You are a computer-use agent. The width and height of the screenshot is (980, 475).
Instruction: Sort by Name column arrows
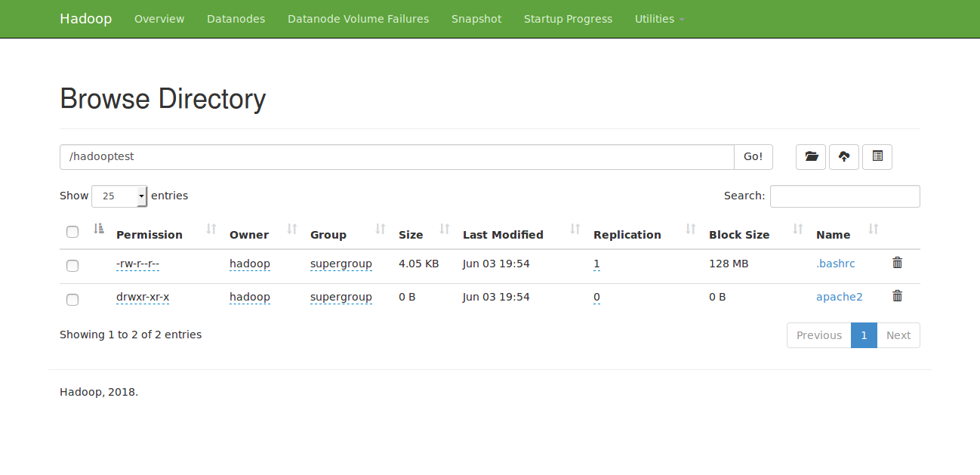pyautogui.click(x=874, y=229)
